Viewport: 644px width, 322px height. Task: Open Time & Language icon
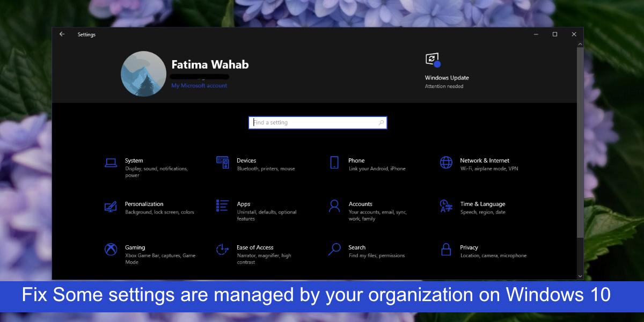pyautogui.click(x=446, y=206)
